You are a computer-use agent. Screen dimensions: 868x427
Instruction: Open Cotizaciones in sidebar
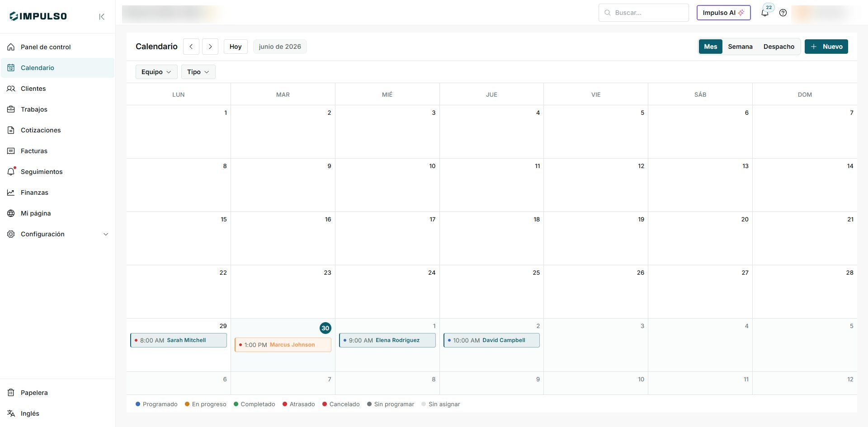57,130
